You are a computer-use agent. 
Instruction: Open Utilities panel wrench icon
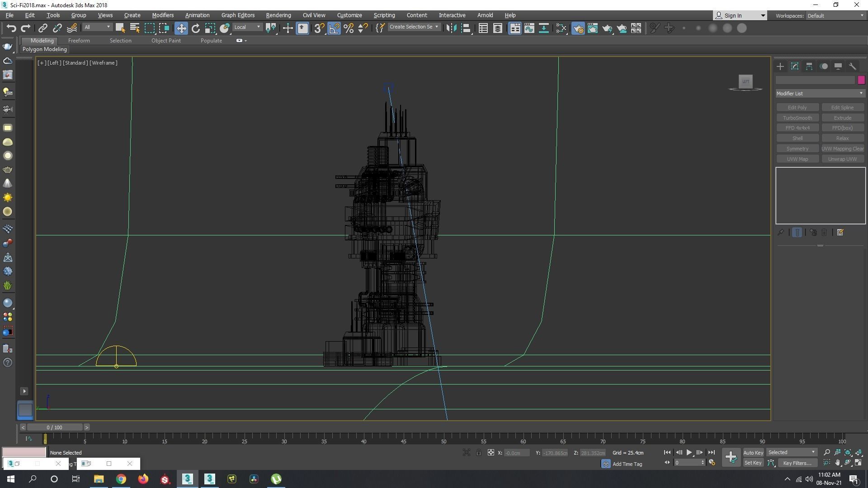point(853,66)
